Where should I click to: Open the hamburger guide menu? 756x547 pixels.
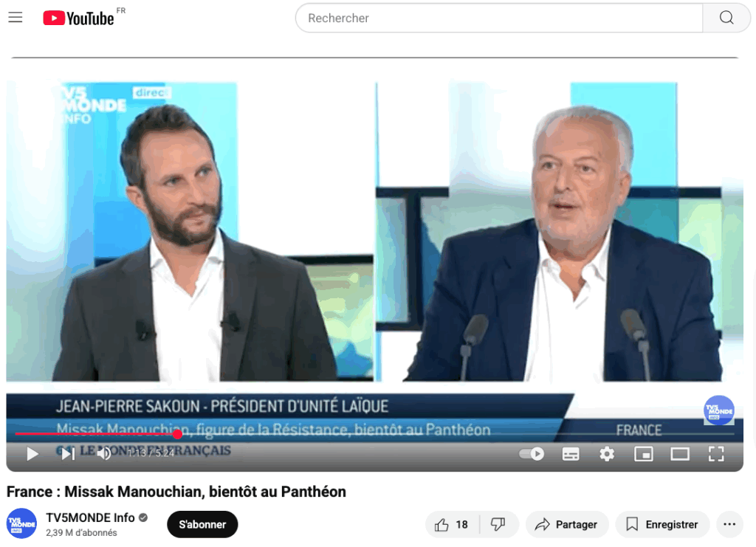tap(16, 18)
